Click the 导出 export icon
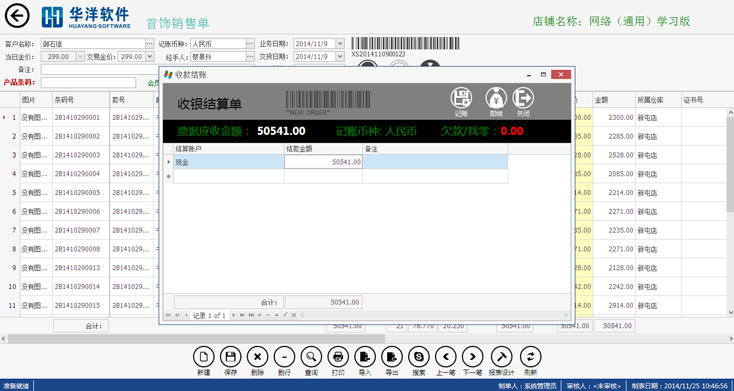Viewport: 734px width, 391px height. [392, 357]
